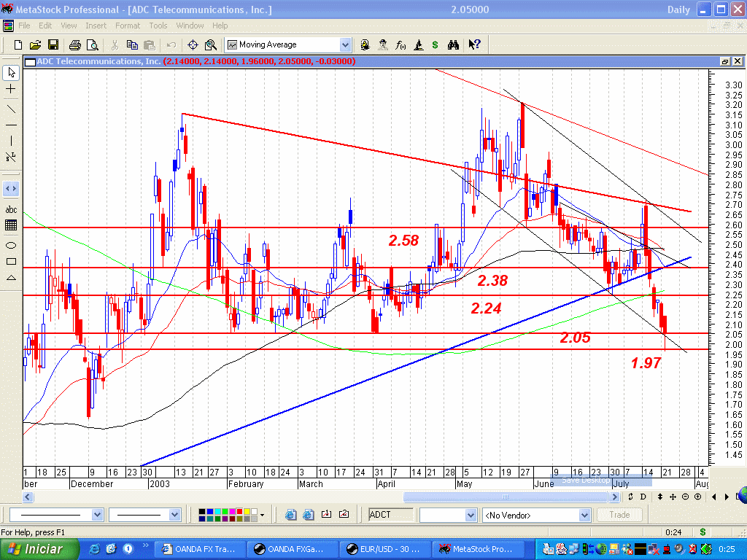Click the Choose a Security crosshair icon
747x560 pixels.
click(193, 44)
